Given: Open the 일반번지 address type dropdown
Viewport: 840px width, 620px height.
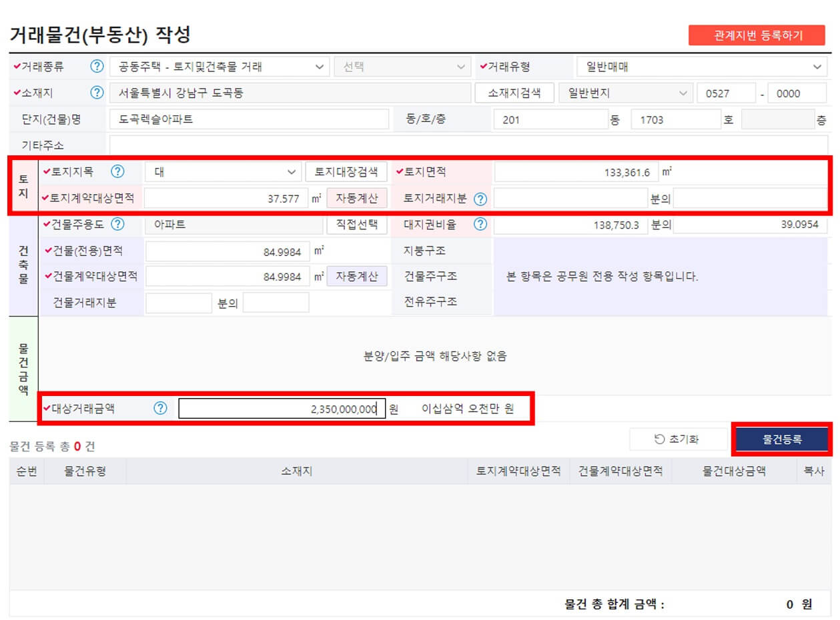Looking at the screenshot, I should [625, 93].
